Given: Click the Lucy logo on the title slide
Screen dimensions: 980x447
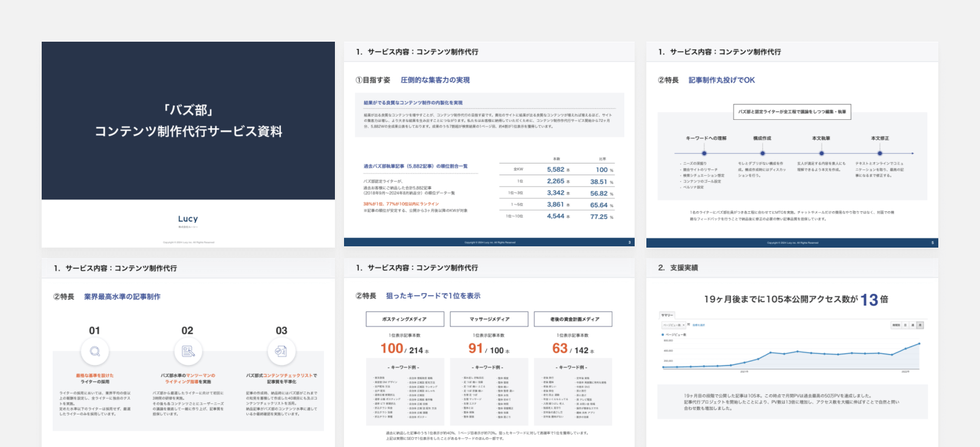Looking at the screenshot, I should point(187,218).
